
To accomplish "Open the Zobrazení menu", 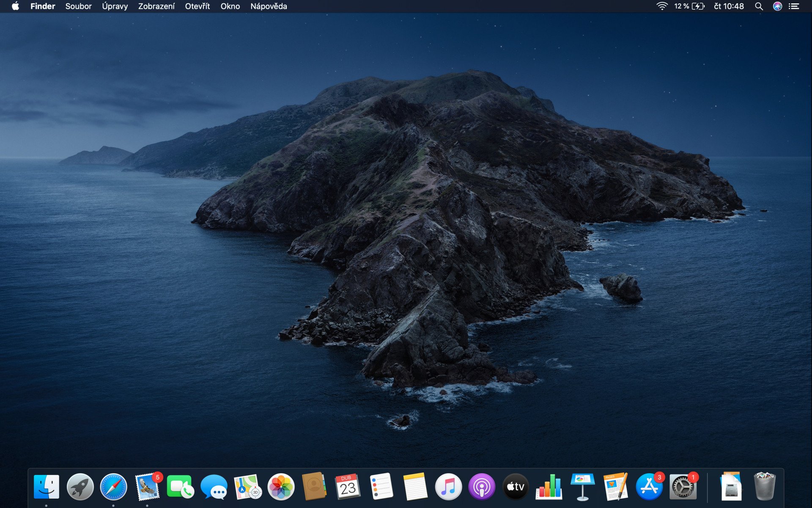I will 156,6.
